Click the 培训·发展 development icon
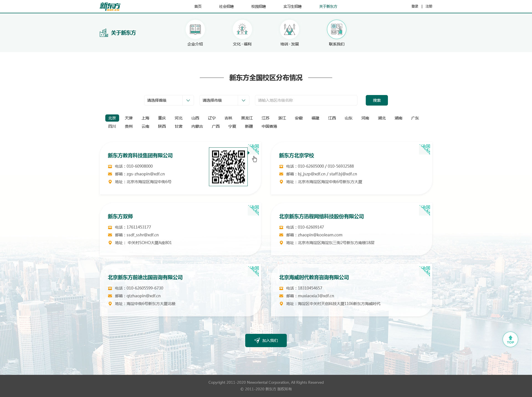Viewport: 532px width, 397px height. 289,29
